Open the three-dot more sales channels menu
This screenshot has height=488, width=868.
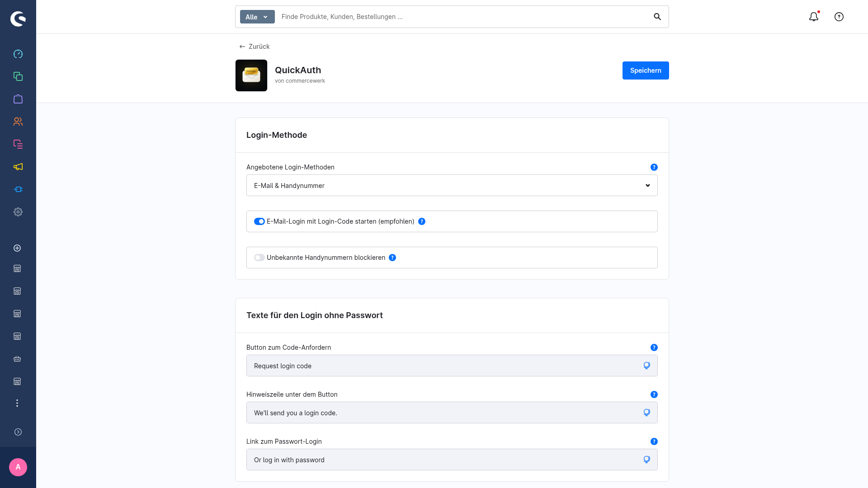(x=17, y=403)
